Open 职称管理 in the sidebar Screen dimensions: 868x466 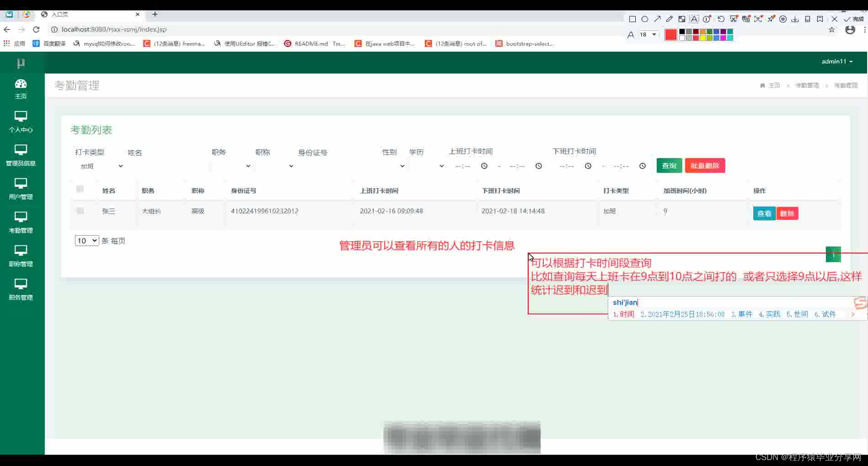tap(21, 256)
